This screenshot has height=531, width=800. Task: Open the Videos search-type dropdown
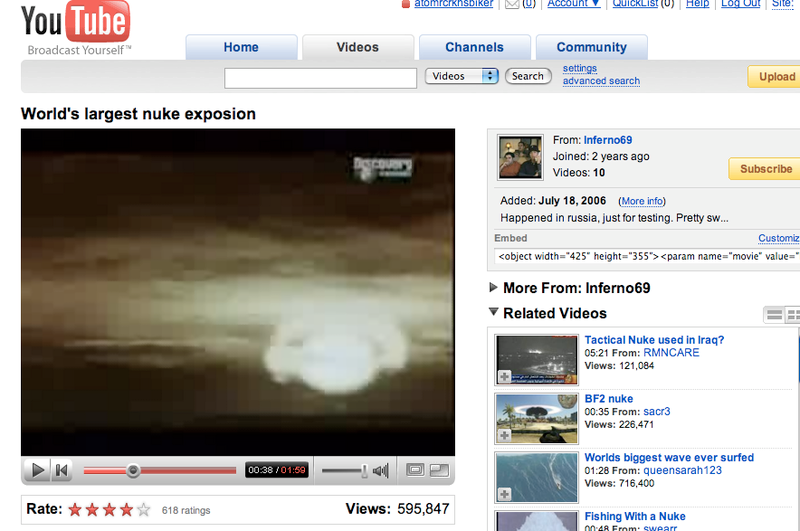point(461,76)
